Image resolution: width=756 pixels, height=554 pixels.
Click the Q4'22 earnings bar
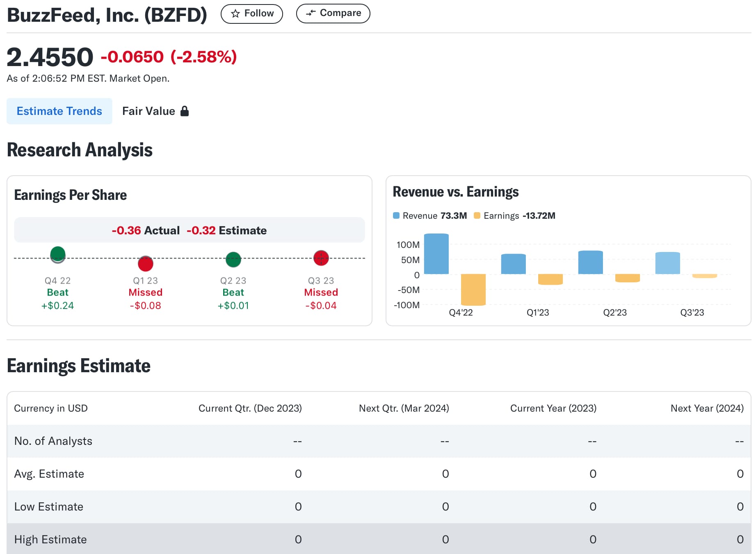coord(473,290)
